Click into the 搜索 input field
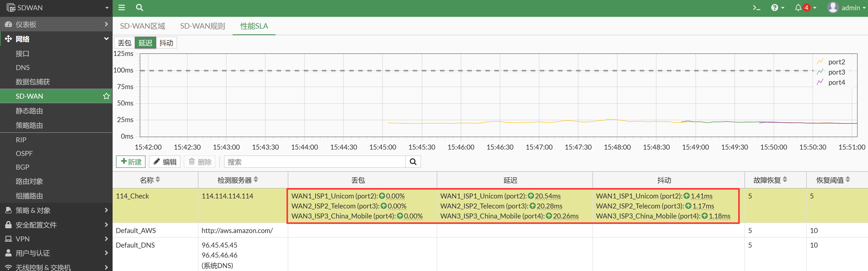 tap(315, 162)
